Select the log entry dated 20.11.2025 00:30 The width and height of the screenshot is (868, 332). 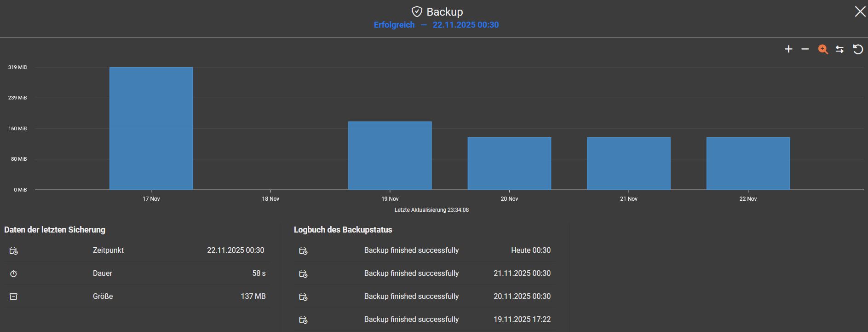pos(411,297)
